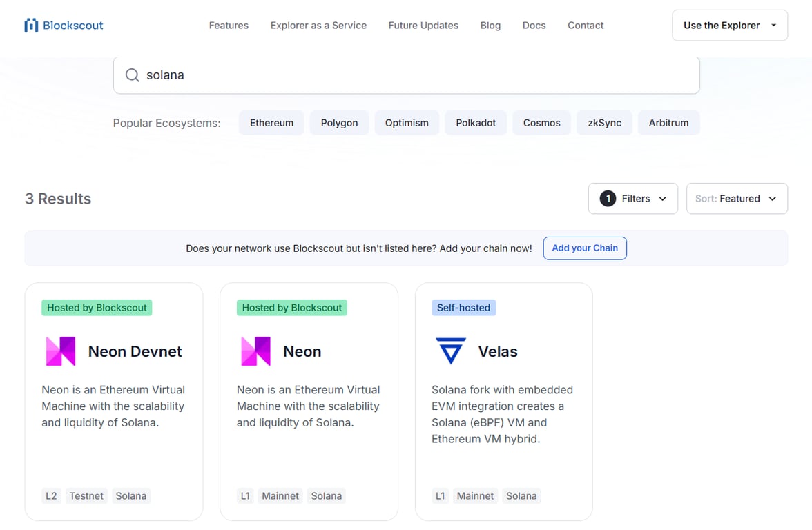Select the Arbitrum ecosystem chip
The height and width of the screenshot is (530, 812).
pos(668,123)
